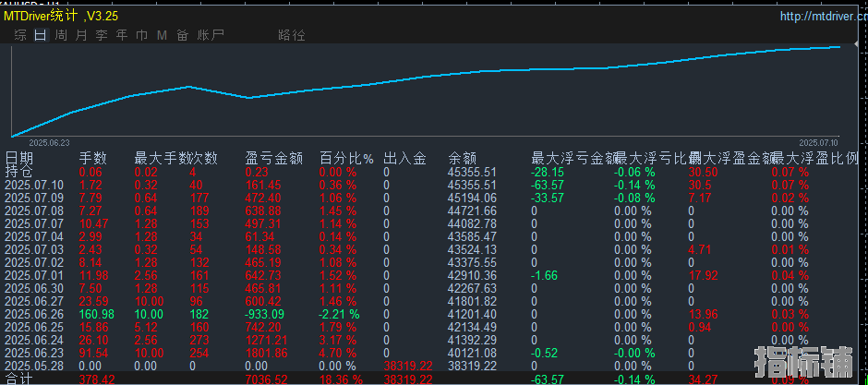Click the 40121.08 balance cell
The width and height of the screenshot is (868, 385).
472,353
